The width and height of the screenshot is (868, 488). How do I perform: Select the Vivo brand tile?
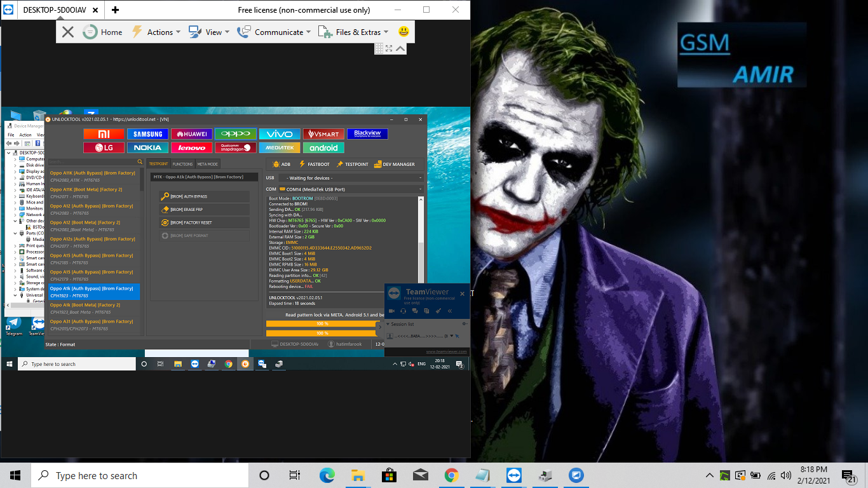coord(280,134)
